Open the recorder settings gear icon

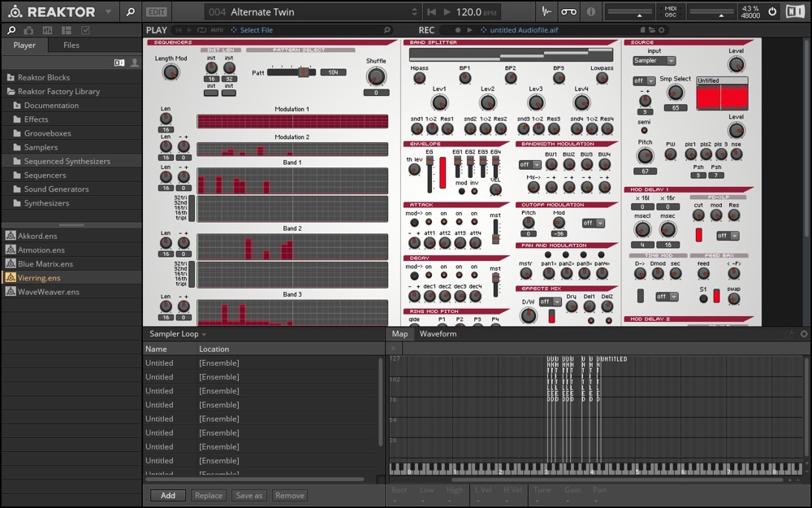(x=661, y=30)
